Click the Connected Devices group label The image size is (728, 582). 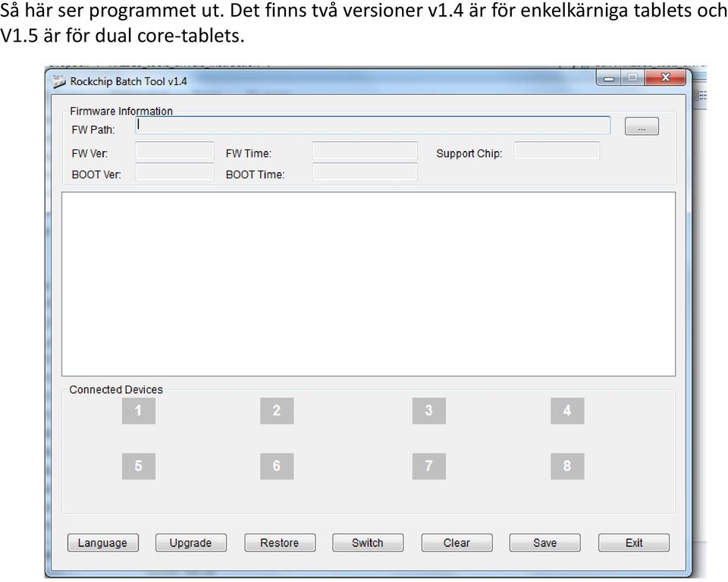click(116, 390)
